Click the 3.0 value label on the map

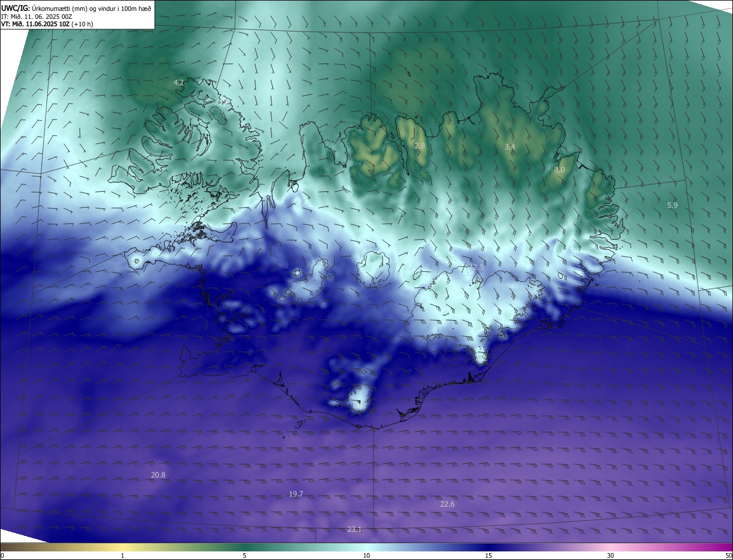pos(559,170)
